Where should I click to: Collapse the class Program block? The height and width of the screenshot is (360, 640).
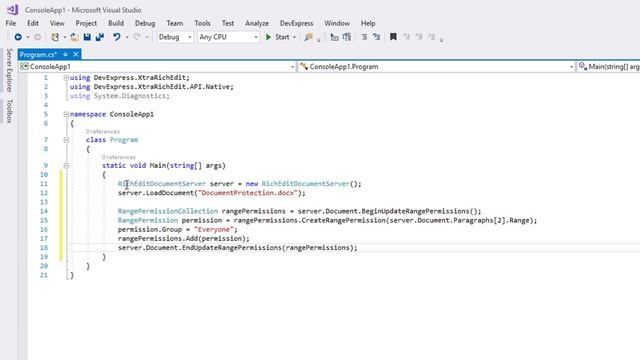tap(66, 140)
